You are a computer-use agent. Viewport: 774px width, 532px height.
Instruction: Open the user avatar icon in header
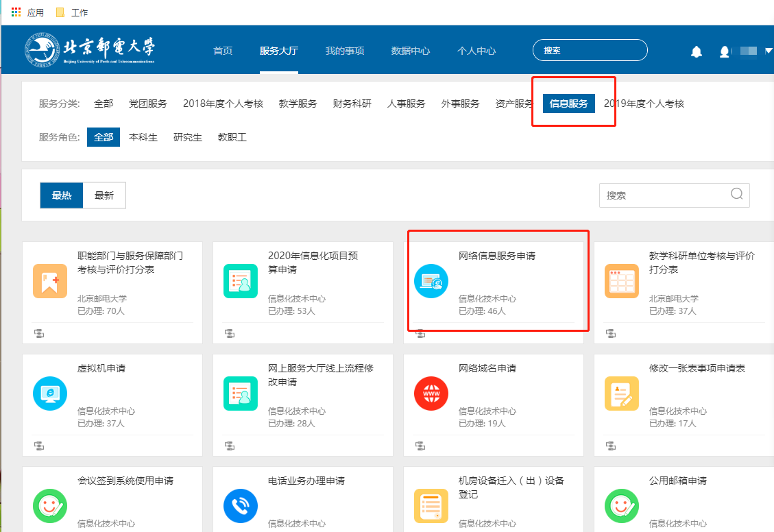pyautogui.click(x=724, y=51)
